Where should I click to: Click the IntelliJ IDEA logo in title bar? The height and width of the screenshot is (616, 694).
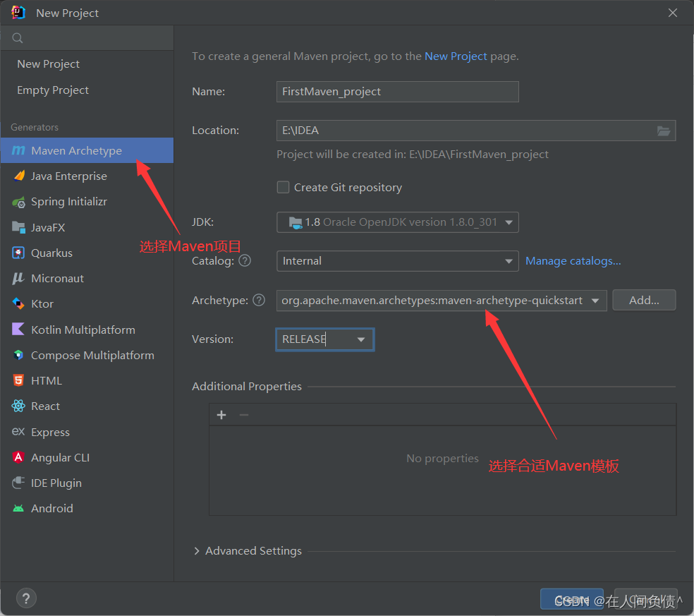click(18, 13)
